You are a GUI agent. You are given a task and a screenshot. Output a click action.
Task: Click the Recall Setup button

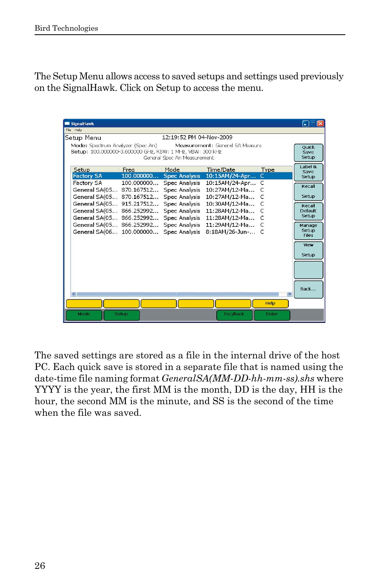pos(308,191)
